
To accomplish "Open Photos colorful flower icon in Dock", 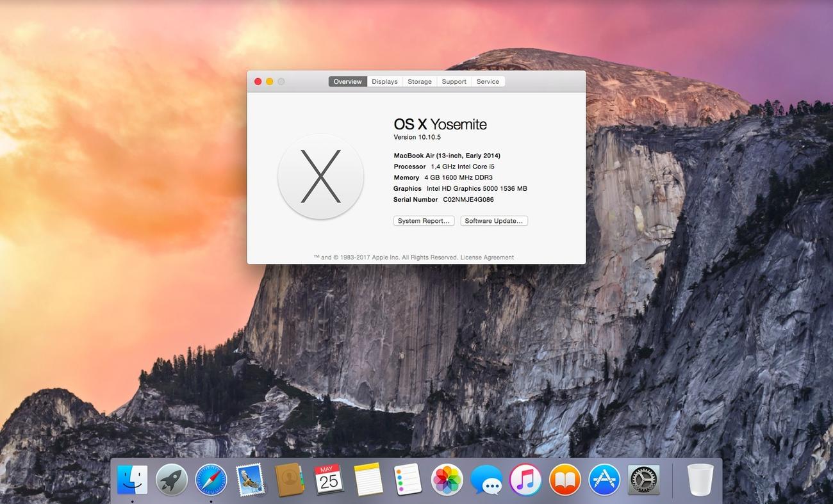I will (447, 480).
